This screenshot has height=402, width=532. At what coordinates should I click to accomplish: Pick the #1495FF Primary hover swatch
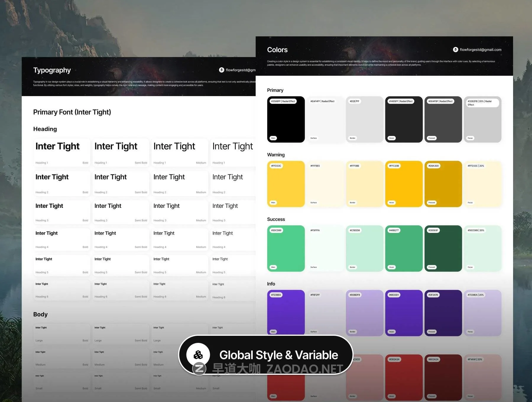404,119
